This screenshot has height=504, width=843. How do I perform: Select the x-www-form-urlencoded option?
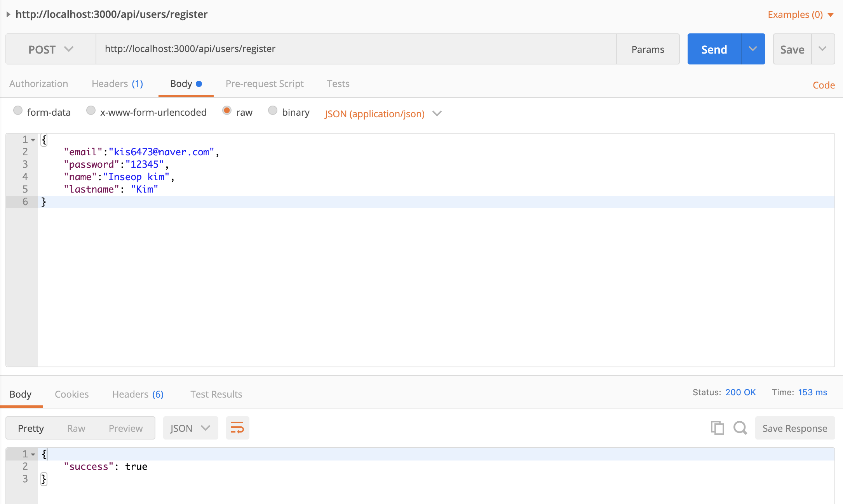coord(91,111)
